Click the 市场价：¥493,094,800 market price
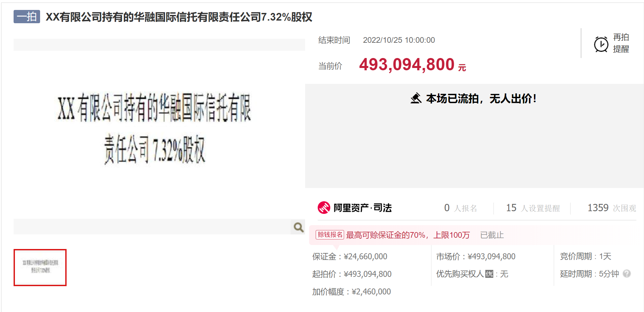 (476, 256)
